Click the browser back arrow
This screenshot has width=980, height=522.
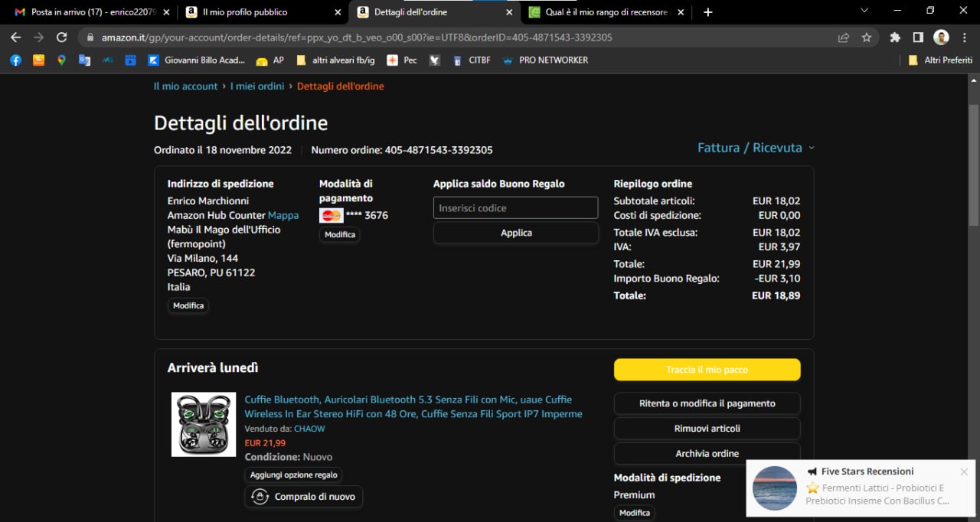pyautogui.click(x=15, y=38)
